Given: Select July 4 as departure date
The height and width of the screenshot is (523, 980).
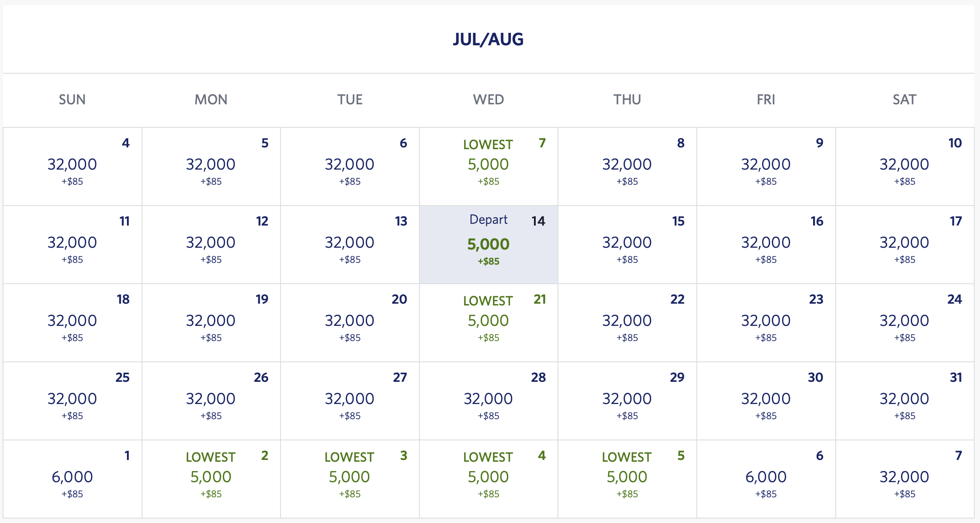Looking at the screenshot, I should click(73, 164).
